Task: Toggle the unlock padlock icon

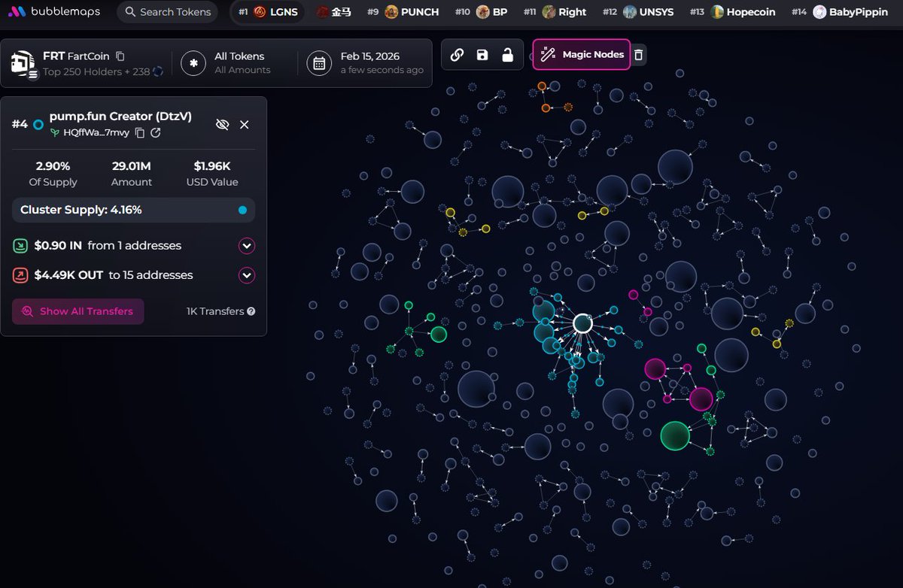Action: click(x=508, y=54)
